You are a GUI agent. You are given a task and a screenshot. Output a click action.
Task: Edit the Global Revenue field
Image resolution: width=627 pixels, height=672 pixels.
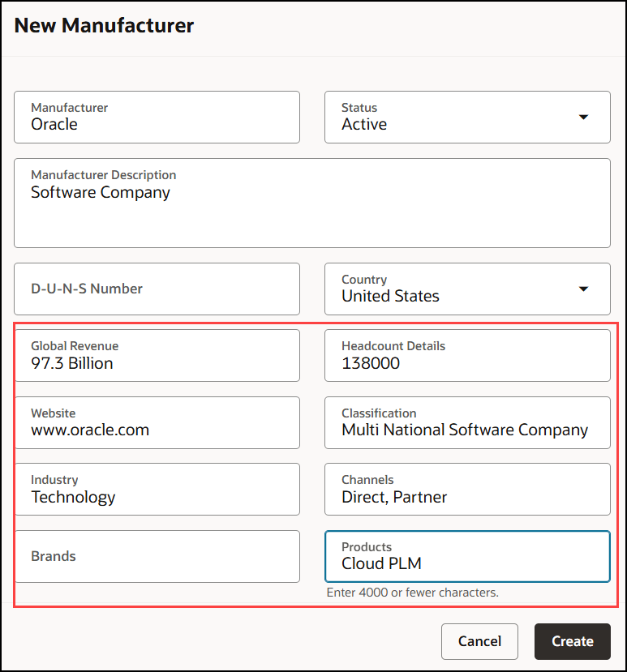click(x=157, y=355)
